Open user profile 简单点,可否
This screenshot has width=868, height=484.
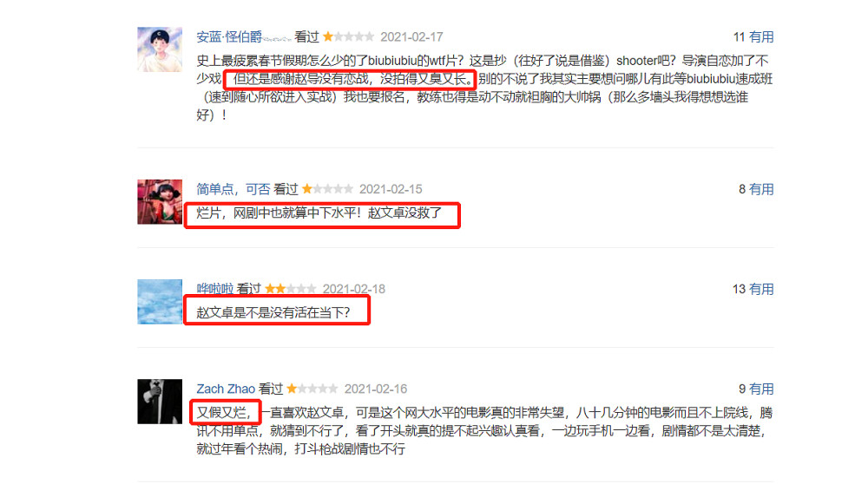233,189
